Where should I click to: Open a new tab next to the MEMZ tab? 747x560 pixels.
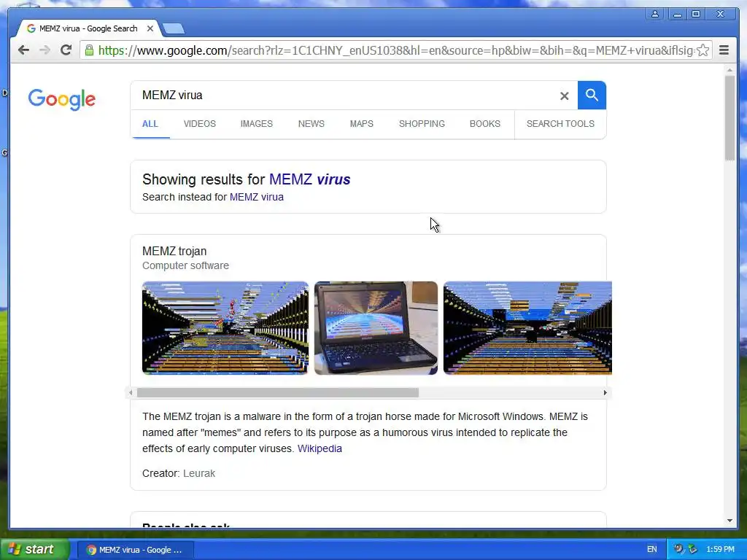point(173,29)
